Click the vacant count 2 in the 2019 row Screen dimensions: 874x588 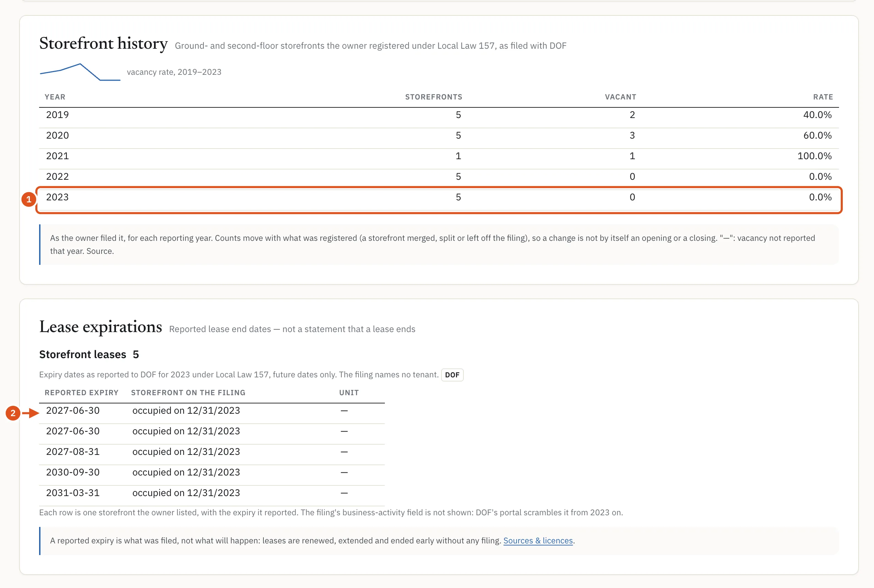(x=632, y=115)
